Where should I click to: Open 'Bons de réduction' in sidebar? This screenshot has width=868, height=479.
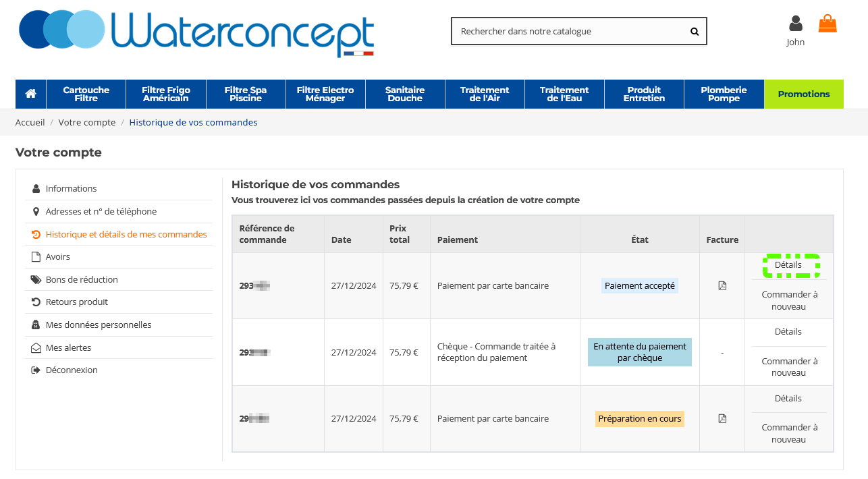(x=82, y=279)
